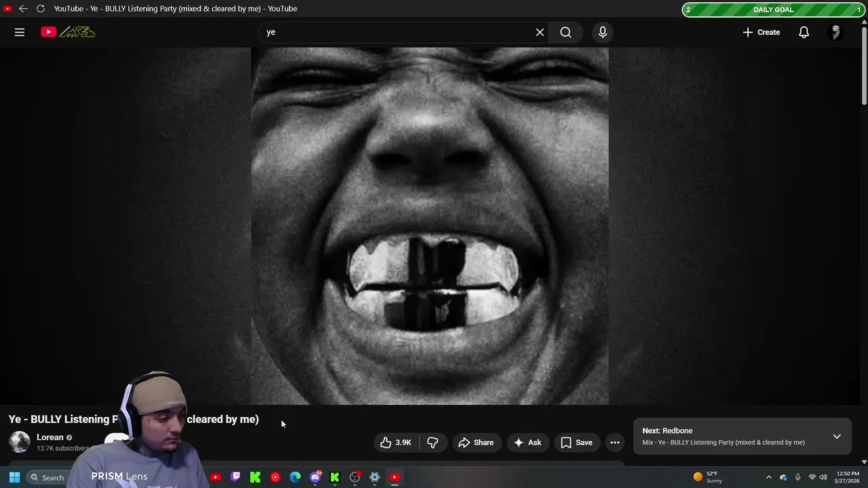Share the video

click(x=476, y=443)
